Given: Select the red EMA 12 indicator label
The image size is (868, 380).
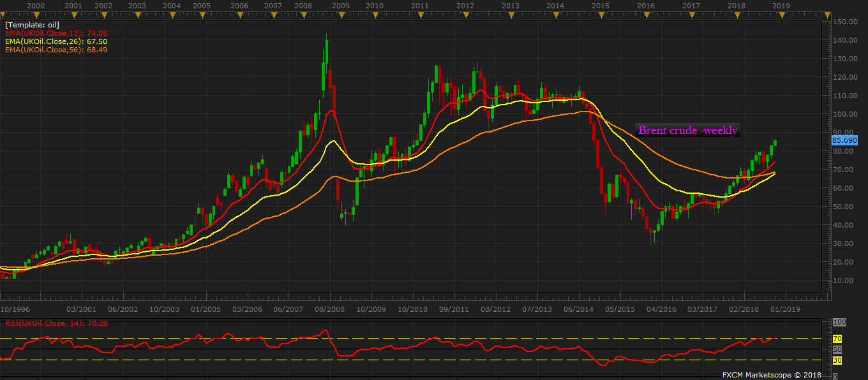Looking at the screenshot, I should pos(54,33).
